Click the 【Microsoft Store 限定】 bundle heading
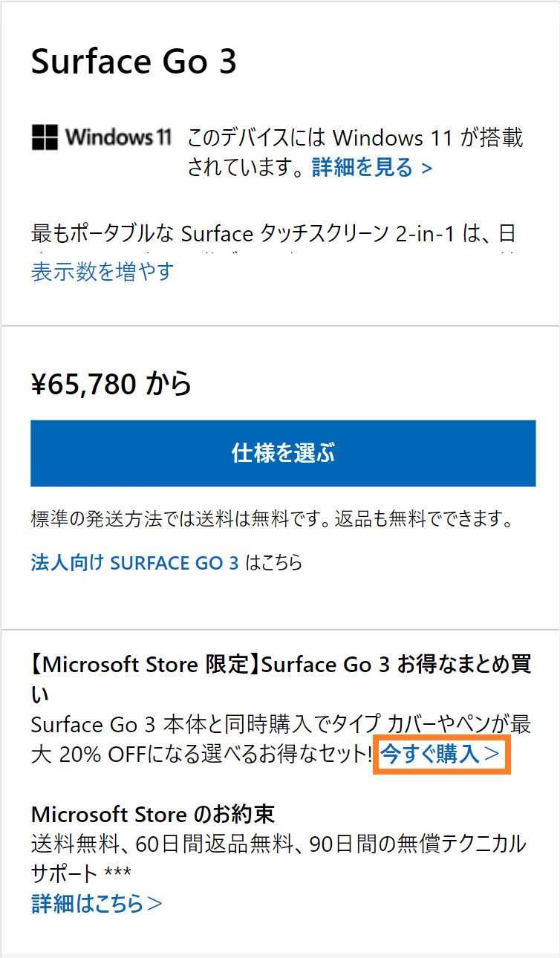 click(x=281, y=665)
